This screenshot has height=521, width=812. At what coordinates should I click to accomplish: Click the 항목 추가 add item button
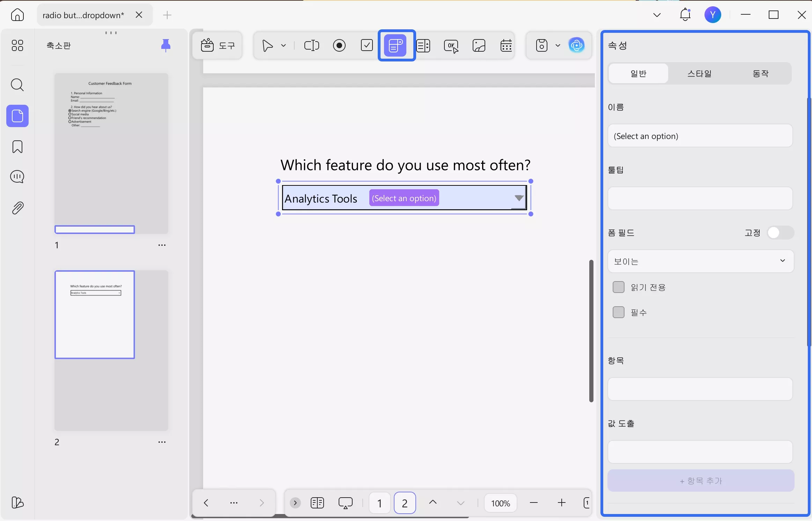tap(701, 481)
